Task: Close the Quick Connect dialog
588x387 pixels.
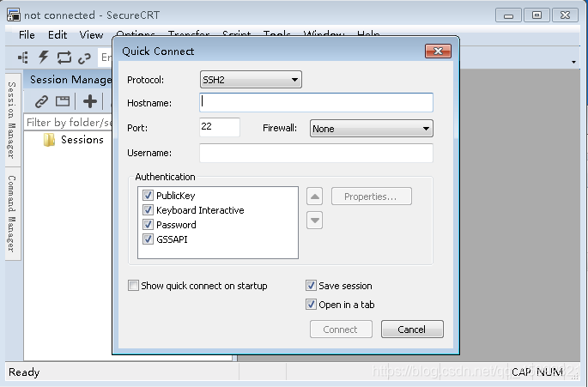Action: 438,51
